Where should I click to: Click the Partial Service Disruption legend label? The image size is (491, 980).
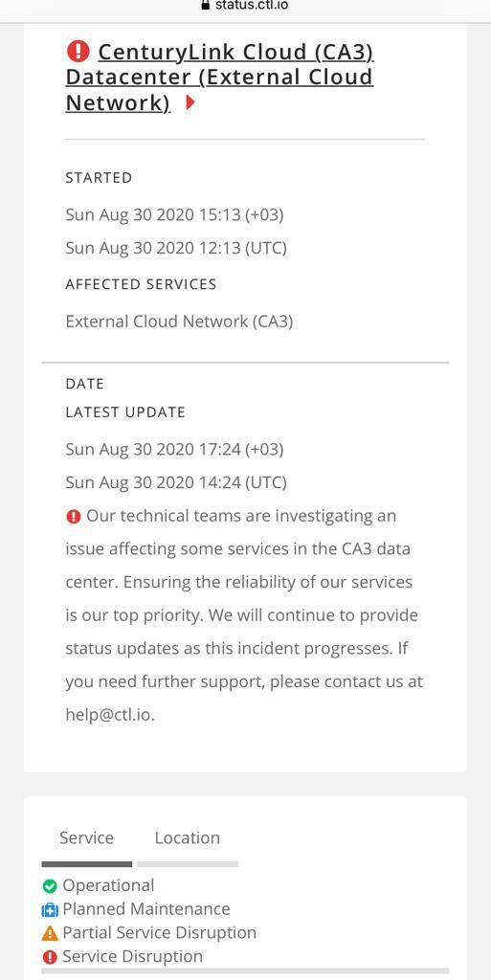[159, 932]
